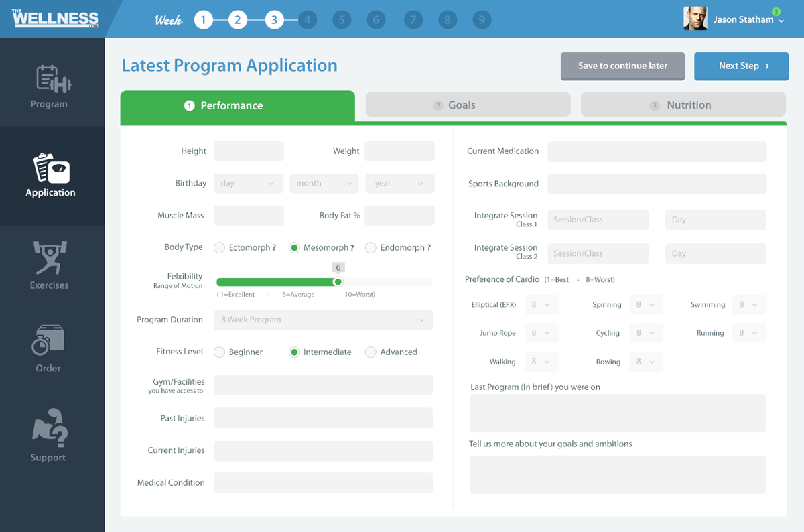Open the Program Duration dropdown
Screen dimensions: 804x532
pos(323,320)
